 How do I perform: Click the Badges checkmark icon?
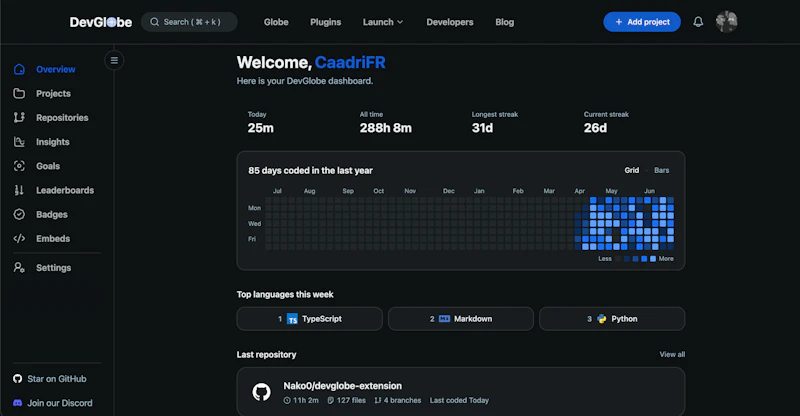19,214
